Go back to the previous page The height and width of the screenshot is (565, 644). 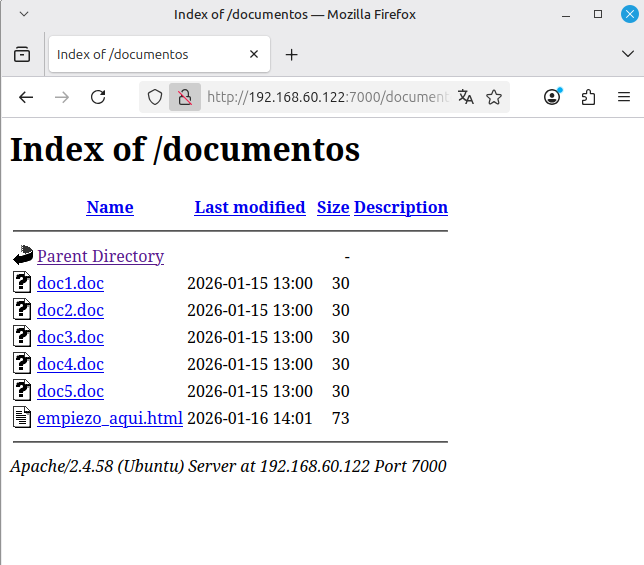[x=26, y=97]
